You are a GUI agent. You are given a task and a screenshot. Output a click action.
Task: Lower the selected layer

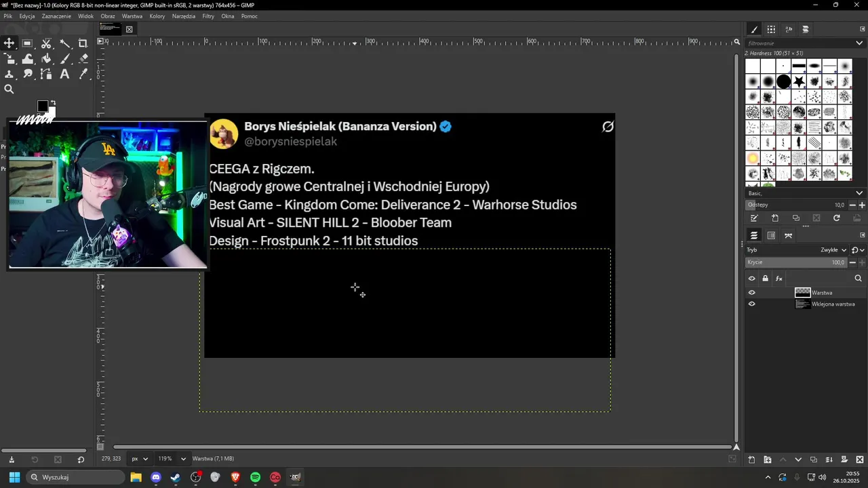tap(798, 460)
